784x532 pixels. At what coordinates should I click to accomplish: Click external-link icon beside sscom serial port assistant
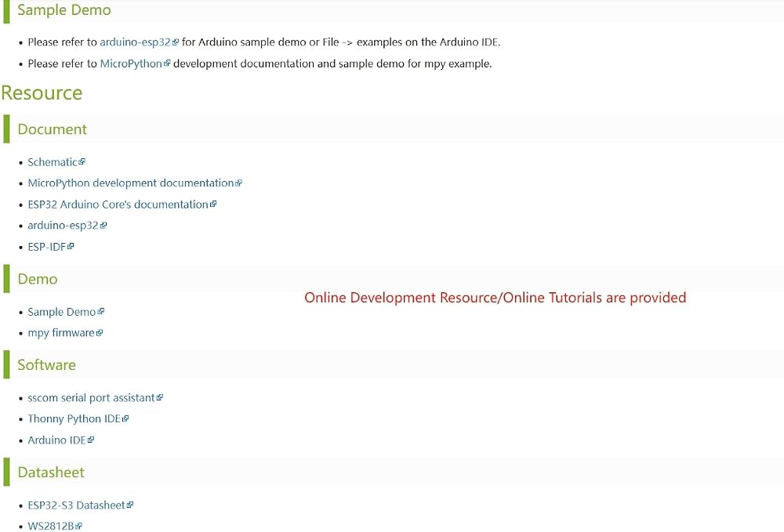159,397
